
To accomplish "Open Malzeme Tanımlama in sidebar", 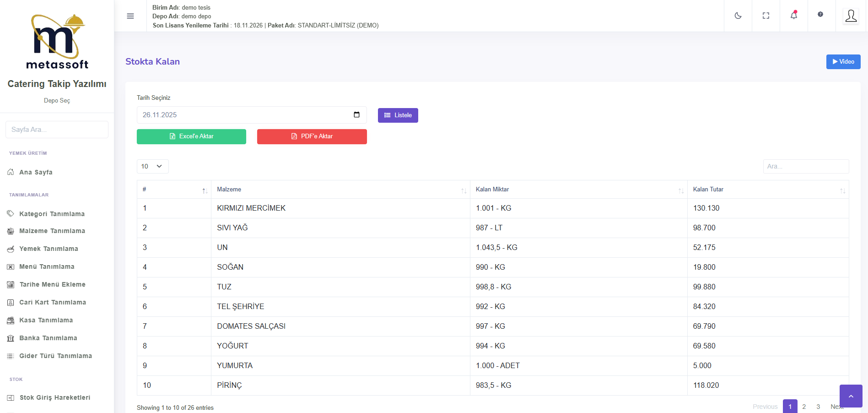I will pos(52,231).
